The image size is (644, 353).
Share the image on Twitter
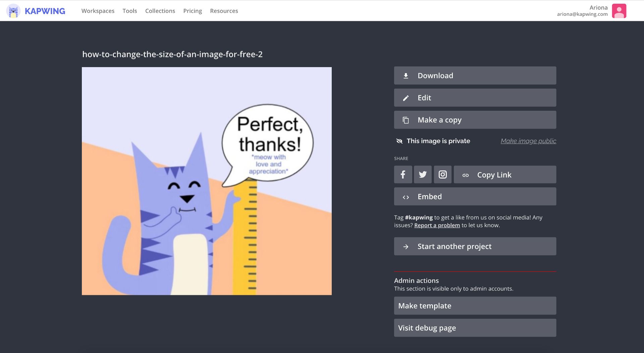[423, 174]
